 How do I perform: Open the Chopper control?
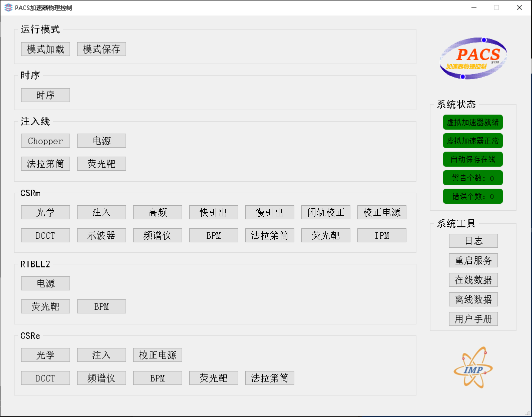[46, 141]
